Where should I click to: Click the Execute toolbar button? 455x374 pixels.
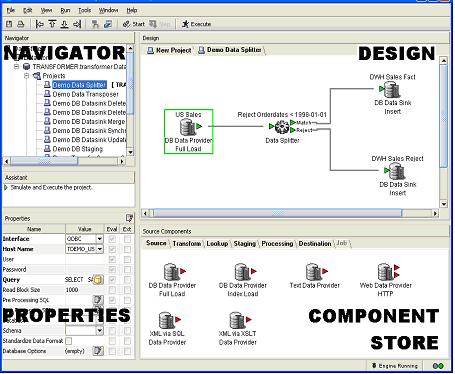(196, 24)
